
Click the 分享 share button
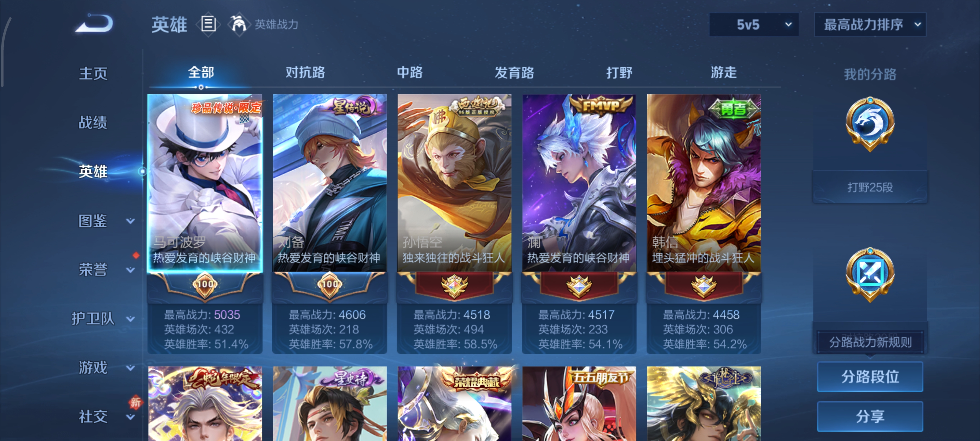[870, 416]
